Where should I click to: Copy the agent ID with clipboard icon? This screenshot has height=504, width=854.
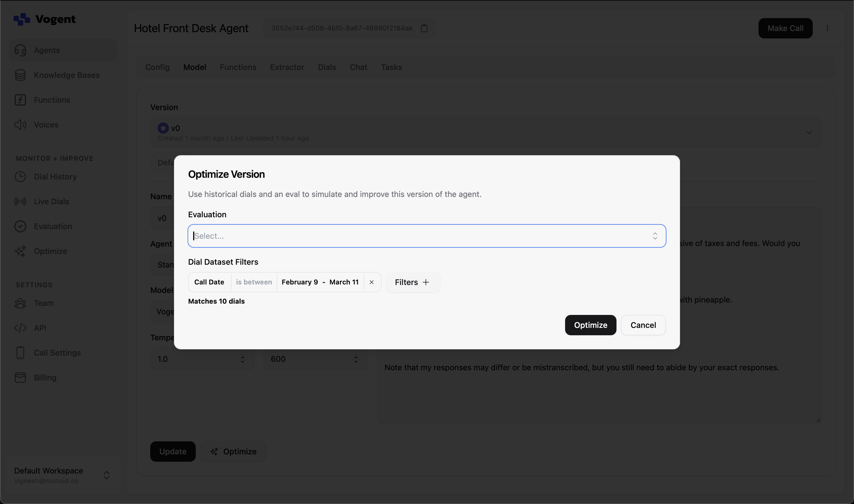tap(424, 28)
